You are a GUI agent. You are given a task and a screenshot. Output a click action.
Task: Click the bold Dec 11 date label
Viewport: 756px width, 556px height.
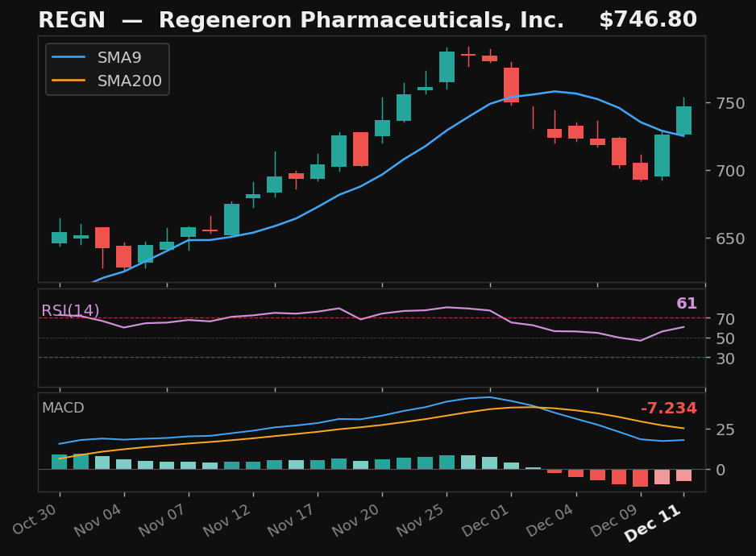click(x=654, y=523)
